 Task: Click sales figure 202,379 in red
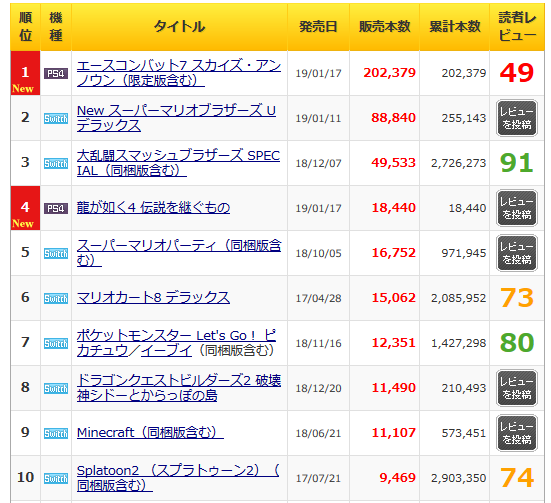[x=389, y=73]
